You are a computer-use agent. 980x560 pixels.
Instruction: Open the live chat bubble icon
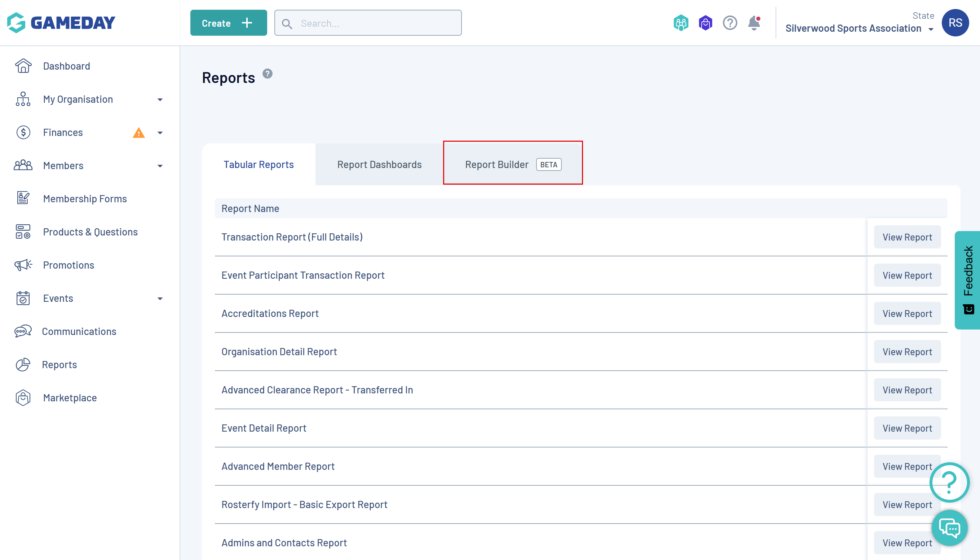[x=949, y=528]
